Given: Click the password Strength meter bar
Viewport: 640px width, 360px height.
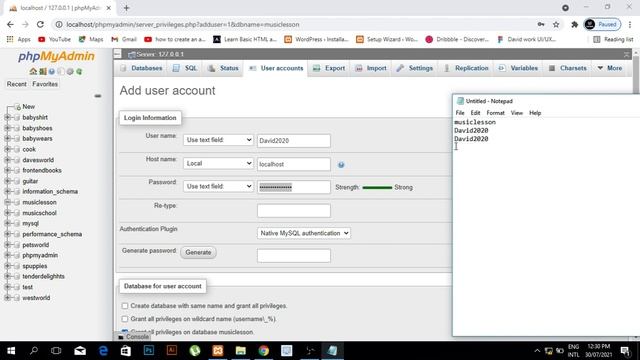Looking at the screenshot, I should point(377,187).
